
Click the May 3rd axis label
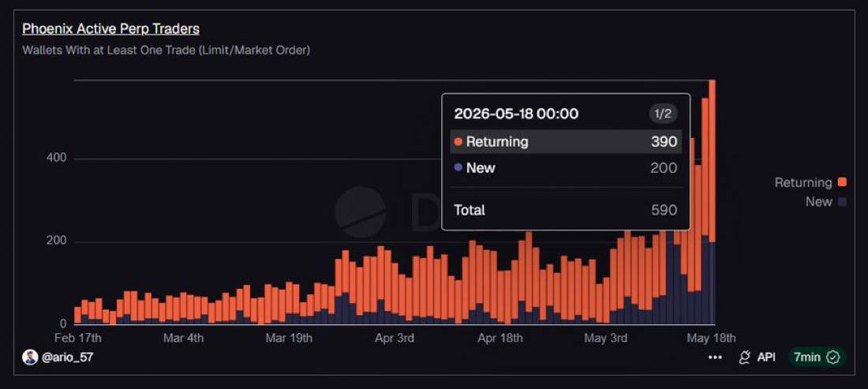605,338
